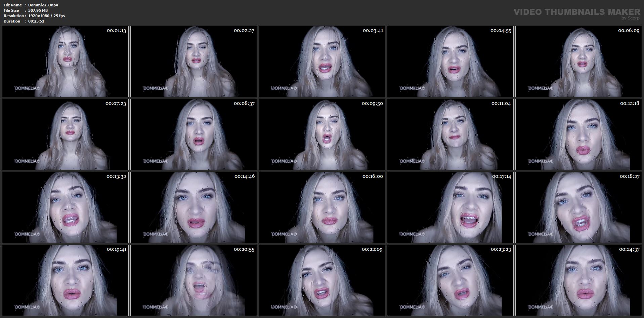
Task: Select the thumbnail at 00:01:13
Action: coord(65,62)
